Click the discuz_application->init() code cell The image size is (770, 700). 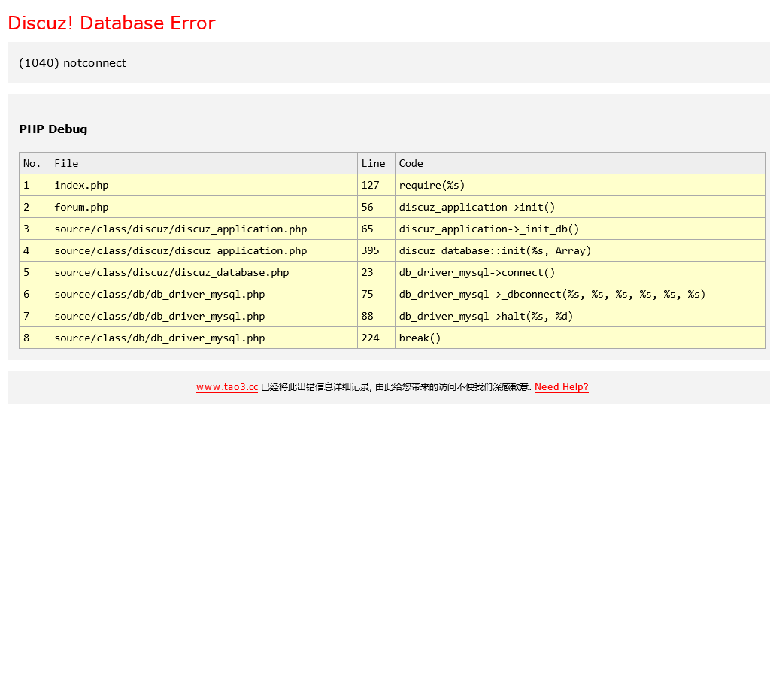(x=477, y=207)
